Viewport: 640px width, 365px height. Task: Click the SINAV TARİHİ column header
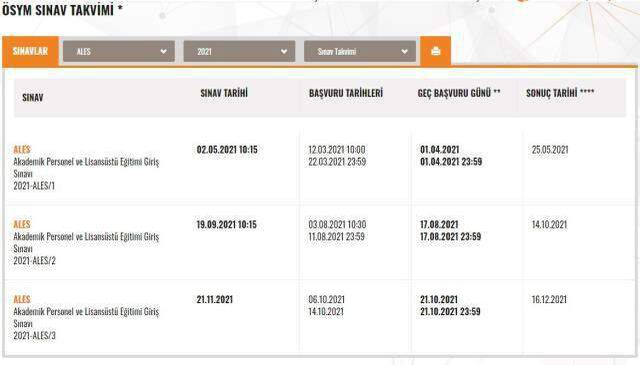tap(224, 93)
